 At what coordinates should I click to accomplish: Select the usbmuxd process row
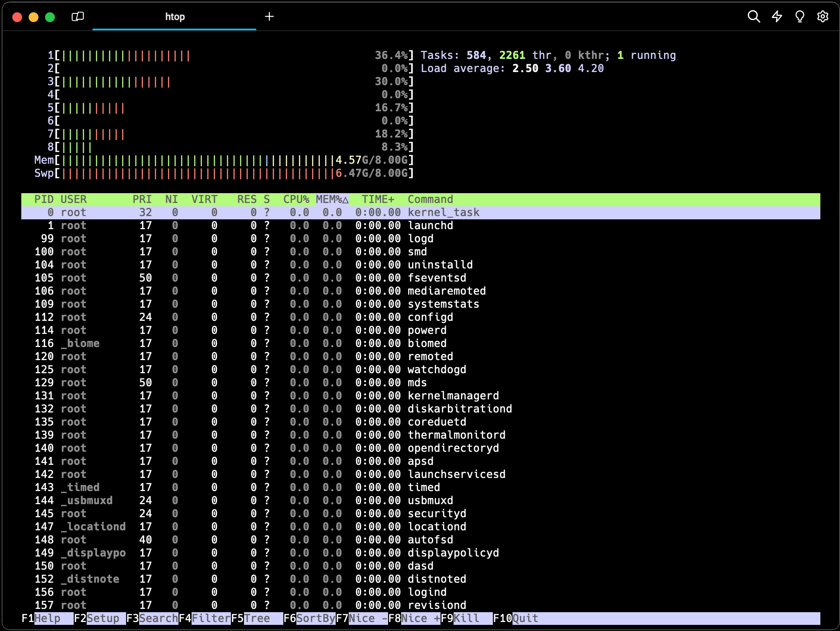[x=421, y=500]
